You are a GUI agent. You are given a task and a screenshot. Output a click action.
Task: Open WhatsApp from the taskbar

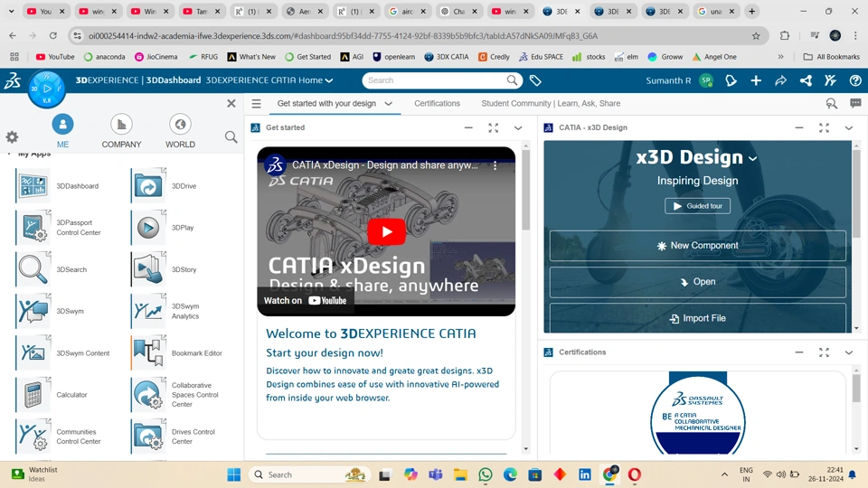[486, 474]
